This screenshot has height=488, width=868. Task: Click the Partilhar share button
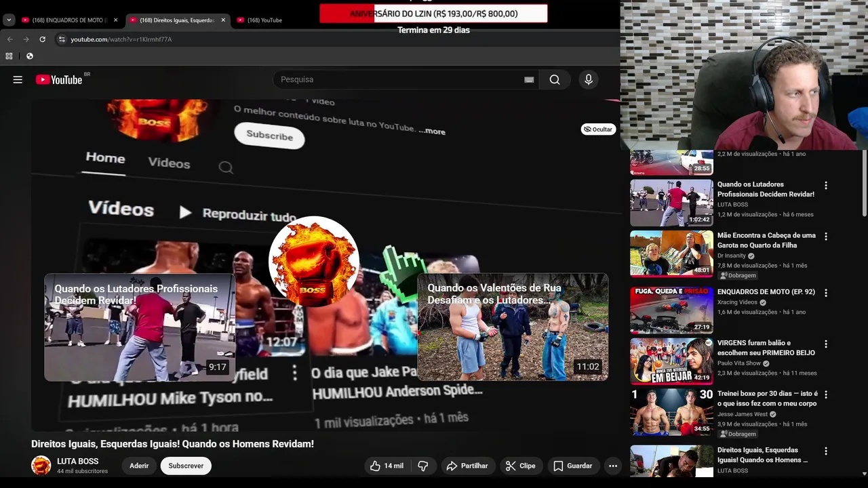tap(467, 466)
